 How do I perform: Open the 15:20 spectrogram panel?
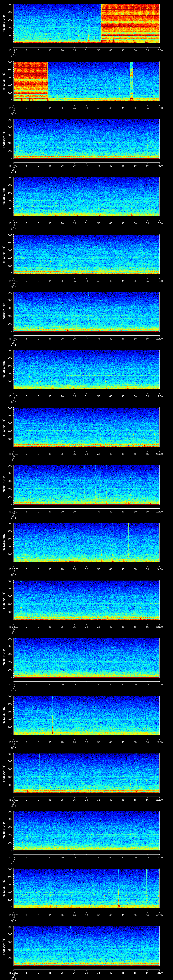pos(86,369)
